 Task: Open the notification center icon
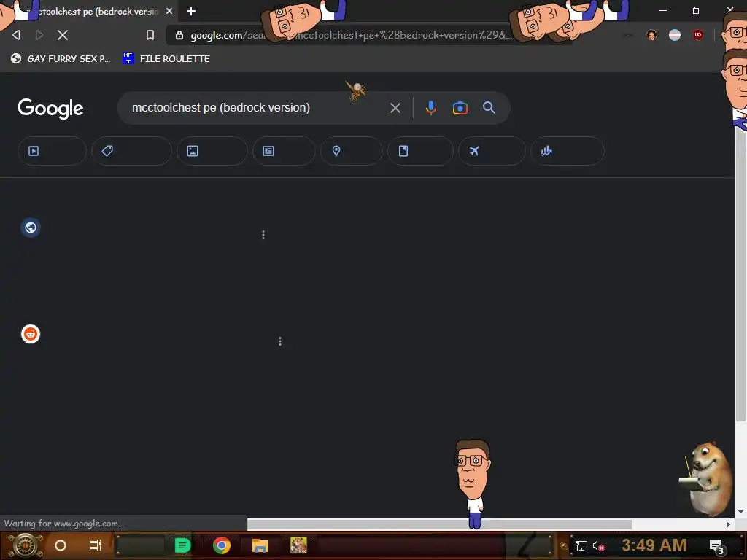716,546
